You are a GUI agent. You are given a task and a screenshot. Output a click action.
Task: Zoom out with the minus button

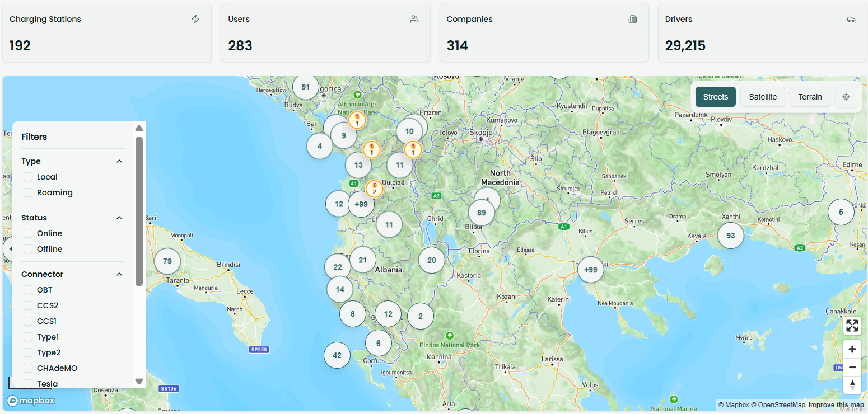[x=852, y=367]
